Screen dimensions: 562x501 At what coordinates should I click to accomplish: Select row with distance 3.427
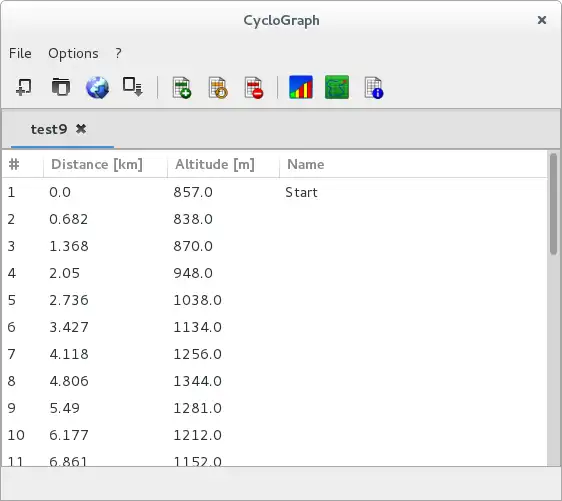(275, 327)
